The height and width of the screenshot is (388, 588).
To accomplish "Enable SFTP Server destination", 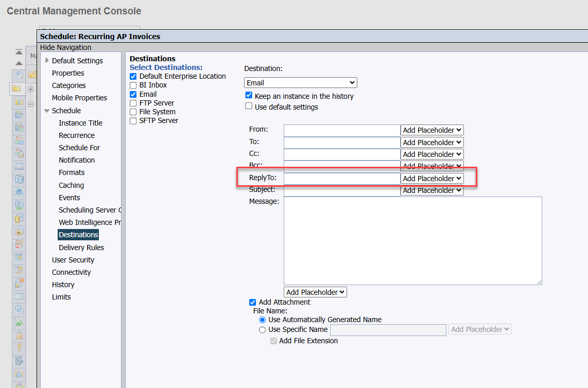I will [x=133, y=121].
